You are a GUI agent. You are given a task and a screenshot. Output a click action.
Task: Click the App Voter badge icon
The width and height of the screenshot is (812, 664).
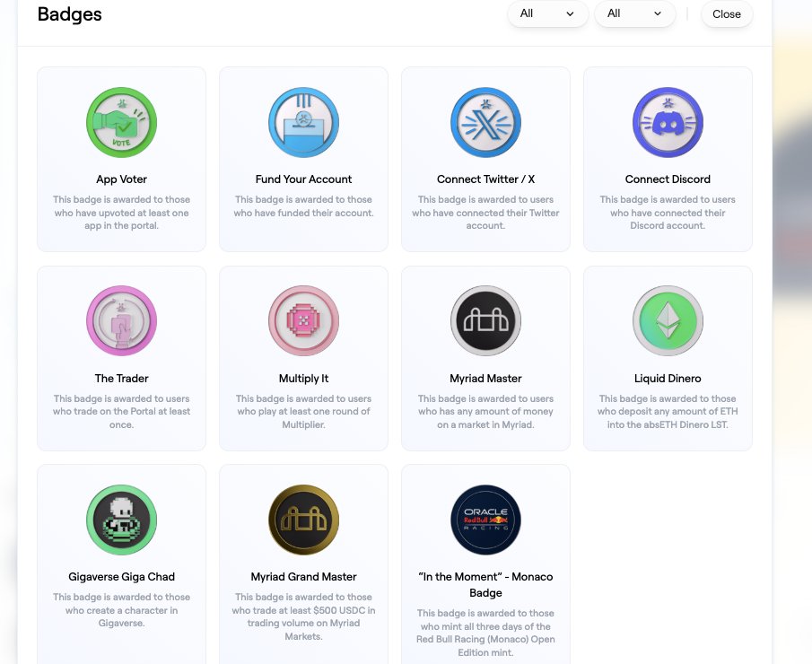click(121, 122)
